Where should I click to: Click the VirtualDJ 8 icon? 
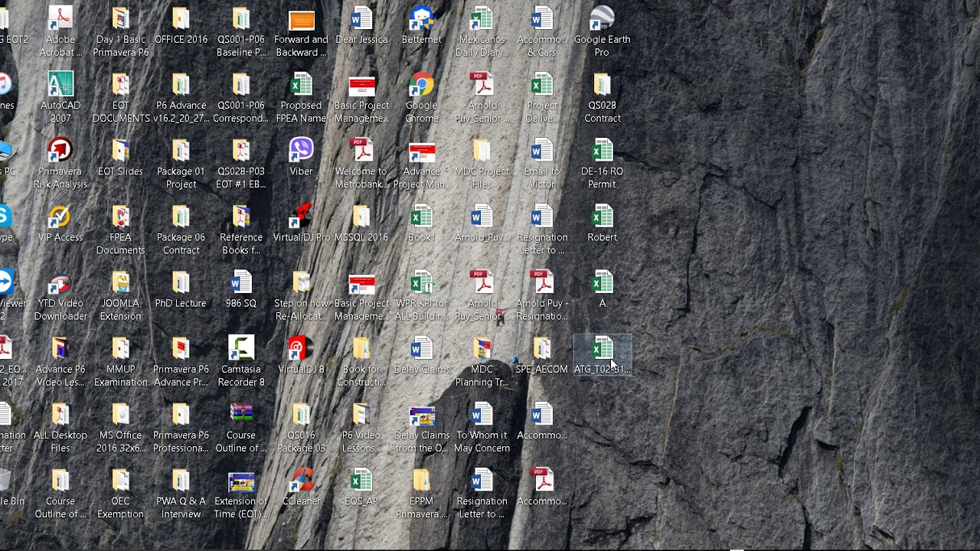(301, 347)
